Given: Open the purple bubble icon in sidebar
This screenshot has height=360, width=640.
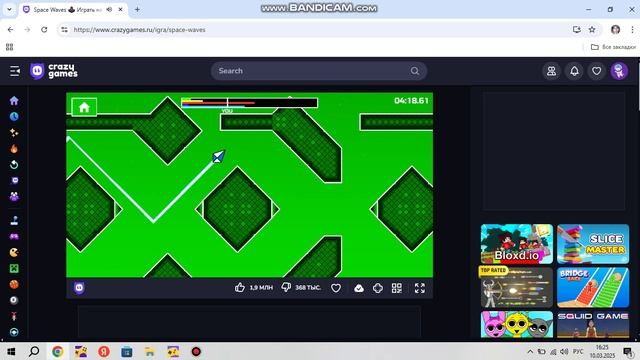Looking at the screenshot, I should (14, 180).
